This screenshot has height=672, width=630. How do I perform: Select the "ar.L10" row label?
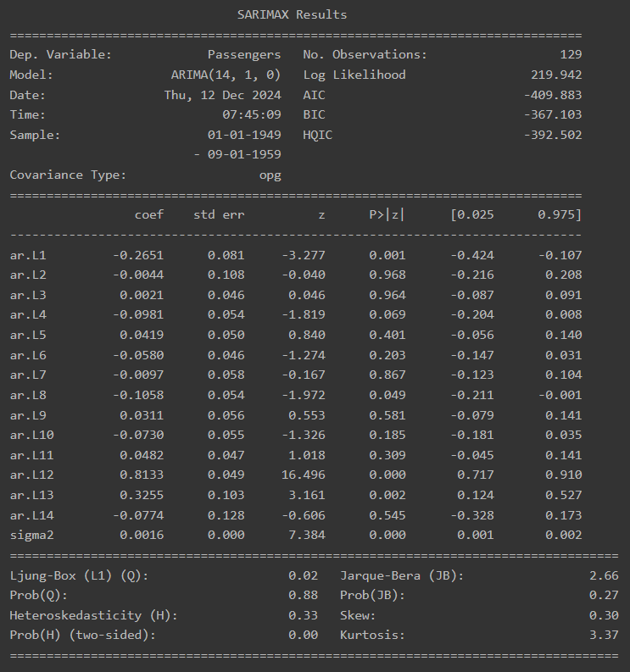pyautogui.click(x=31, y=435)
